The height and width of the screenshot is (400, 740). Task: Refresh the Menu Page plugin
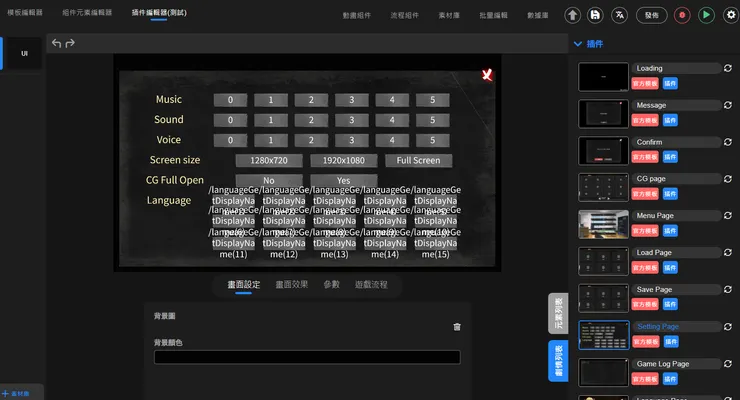[728, 216]
